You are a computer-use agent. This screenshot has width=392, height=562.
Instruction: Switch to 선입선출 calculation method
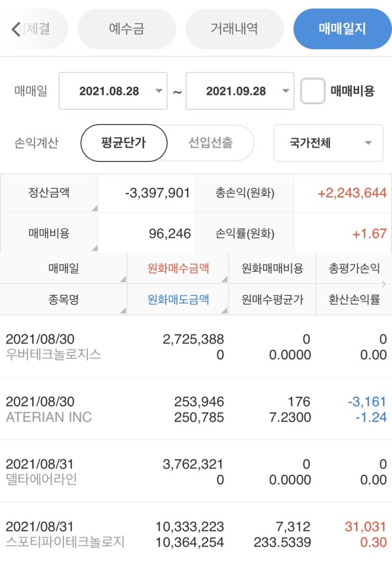(211, 143)
